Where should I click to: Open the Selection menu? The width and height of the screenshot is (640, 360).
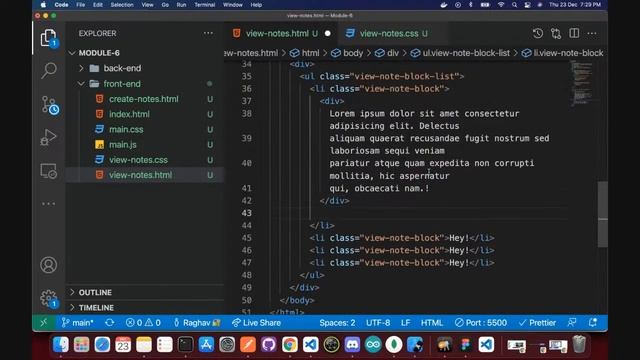click(122, 5)
